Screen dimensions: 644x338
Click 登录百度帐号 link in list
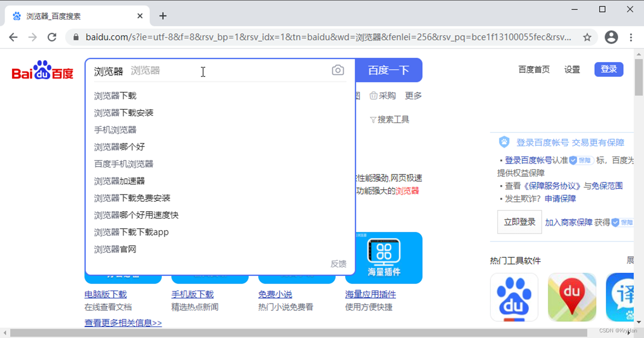[x=528, y=161]
